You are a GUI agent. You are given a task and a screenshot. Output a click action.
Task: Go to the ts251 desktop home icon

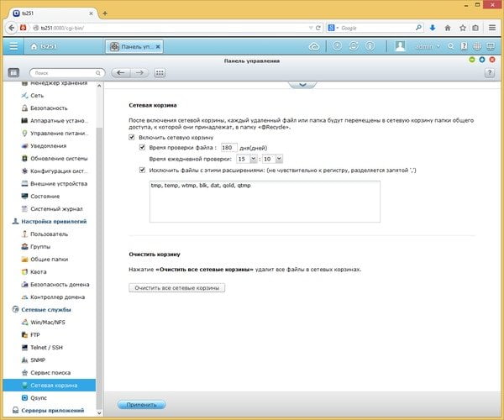34,46
